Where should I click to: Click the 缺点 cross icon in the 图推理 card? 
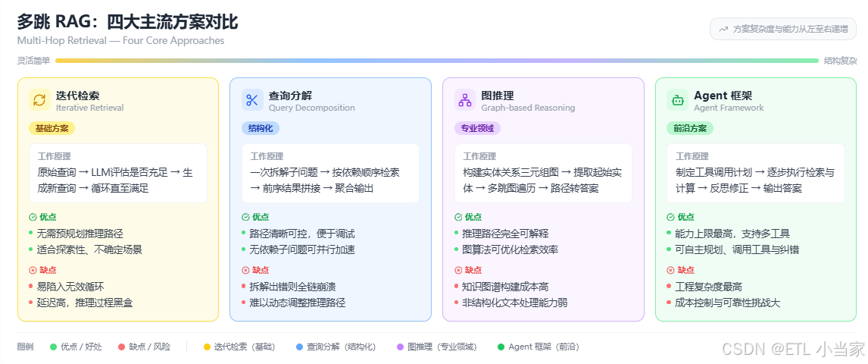coord(457,271)
